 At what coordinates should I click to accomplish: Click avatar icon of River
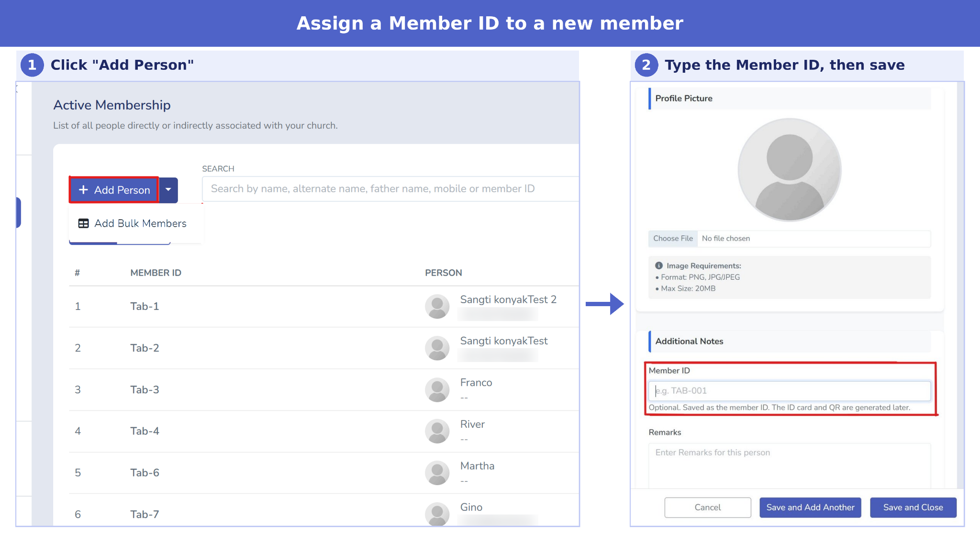[x=437, y=431]
